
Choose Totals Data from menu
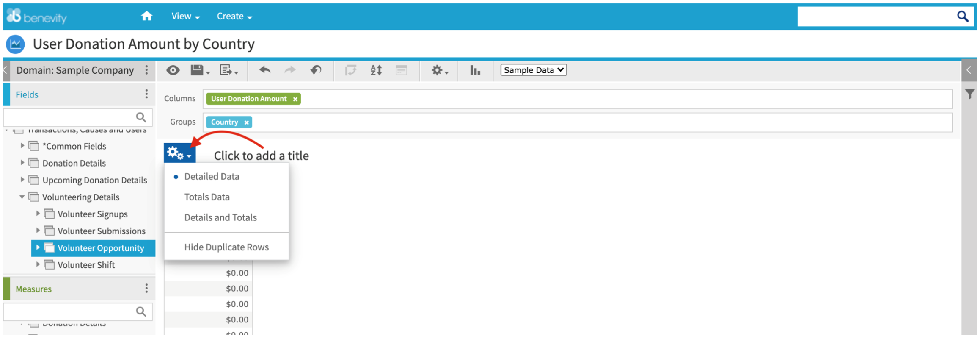pyautogui.click(x=207, y=197)
